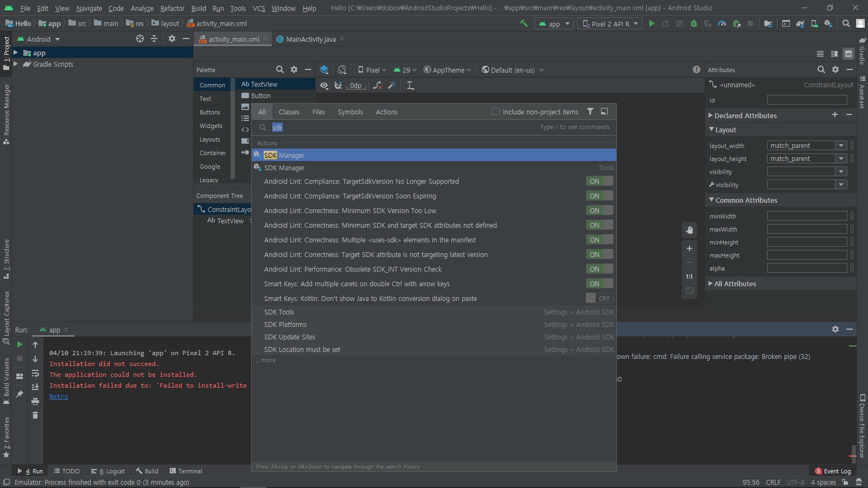Open view options via the eye icon

click(x=324, y=85)
